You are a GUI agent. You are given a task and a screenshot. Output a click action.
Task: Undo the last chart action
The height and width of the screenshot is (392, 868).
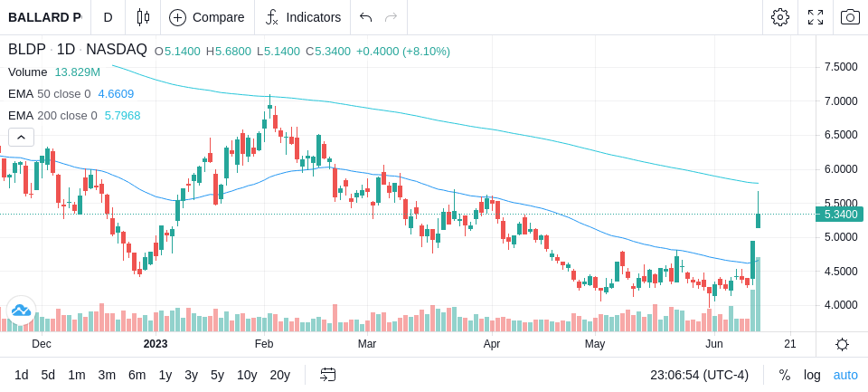pos(365,17)
